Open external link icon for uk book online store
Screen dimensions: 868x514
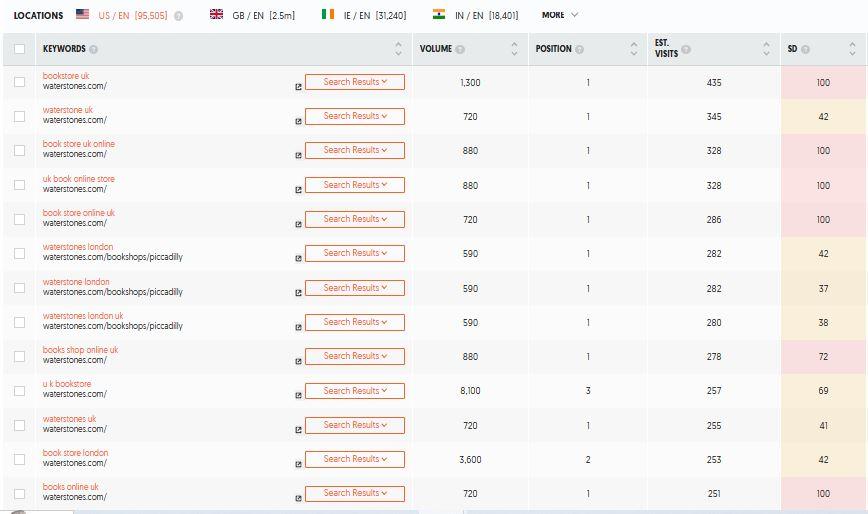[298, 190]
